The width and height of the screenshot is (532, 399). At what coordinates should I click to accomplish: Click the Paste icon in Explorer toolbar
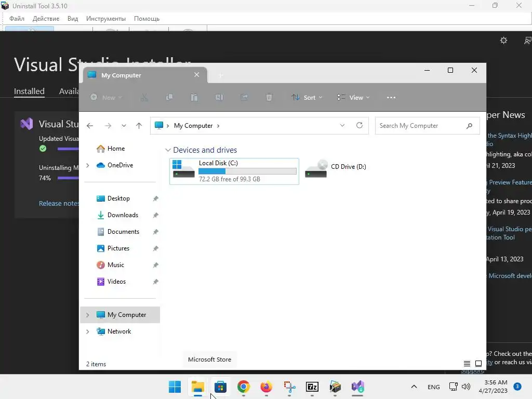click(x=194, y=98)
